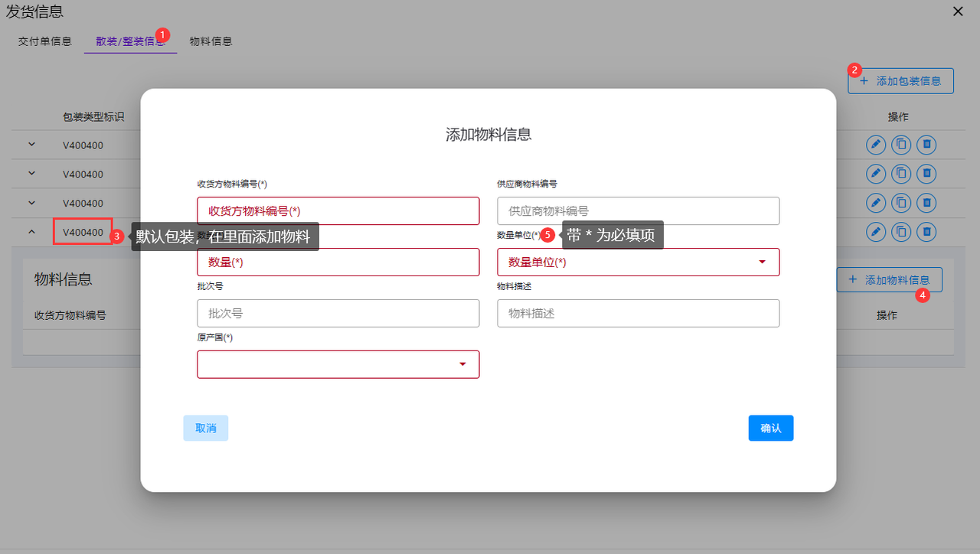
Task: Open the 原产国 dropdown
Action: (x=338, y=364)
